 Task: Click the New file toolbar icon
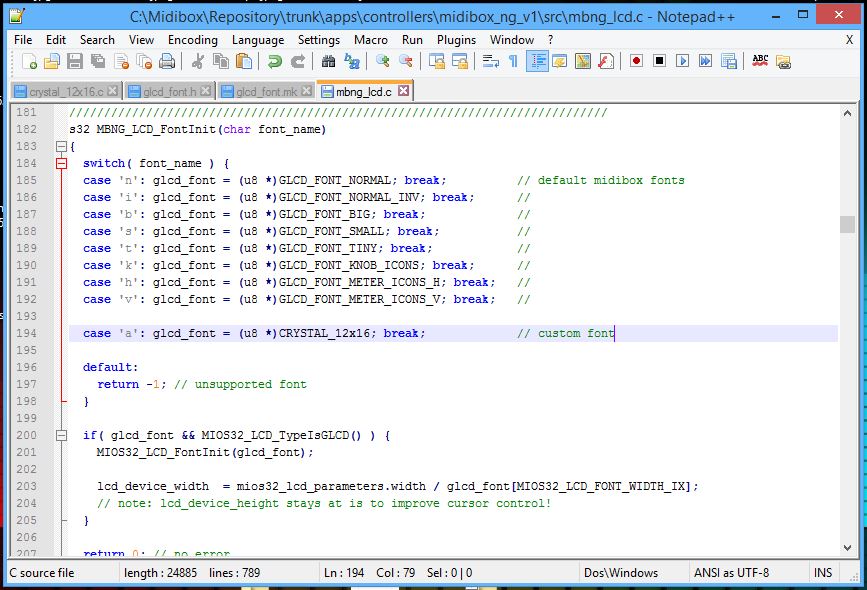click(30, 62)
